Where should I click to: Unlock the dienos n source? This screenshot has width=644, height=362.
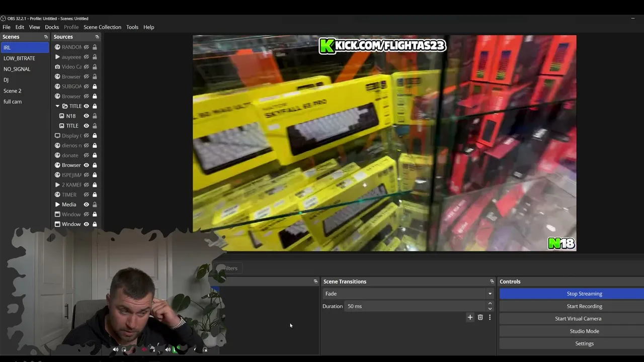click(95, 145)
